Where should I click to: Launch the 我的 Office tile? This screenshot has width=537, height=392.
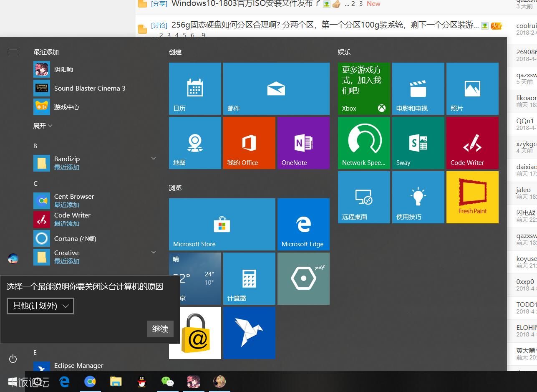click(x=249, y=143)
